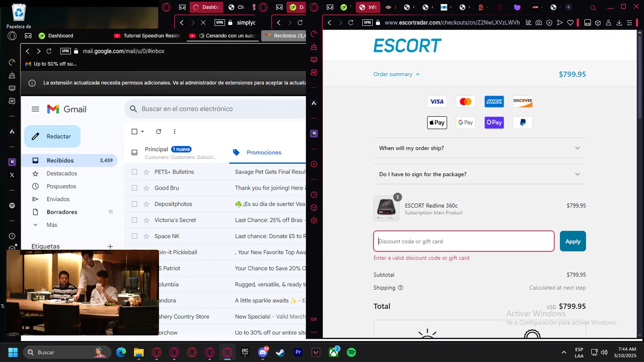644x362 pixels.
Task: Click the VPN badge in the Gmail address bar
Action: [x=66, y=51]
